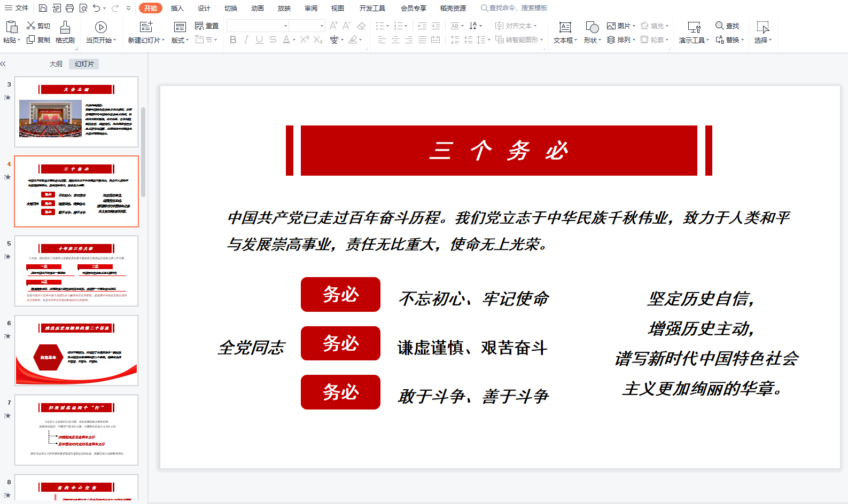Select the Format Painter (格式刷) tool
Image resolution: width=848 pixels, height=504 pixels.
65,33
